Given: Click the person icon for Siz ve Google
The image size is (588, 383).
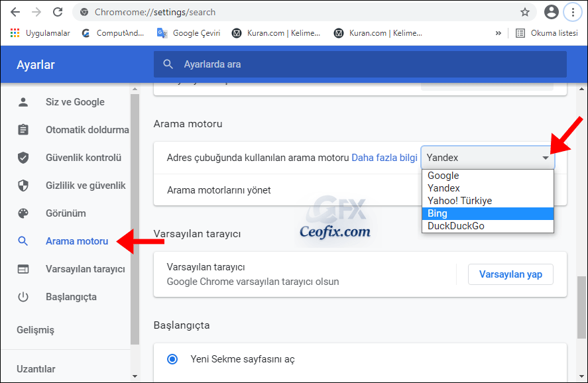Looking at the screenshot, I should point(23,102).
